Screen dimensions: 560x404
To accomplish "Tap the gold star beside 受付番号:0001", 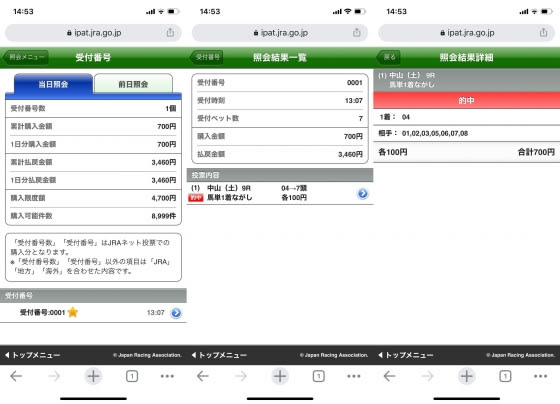I will (73, 312).
